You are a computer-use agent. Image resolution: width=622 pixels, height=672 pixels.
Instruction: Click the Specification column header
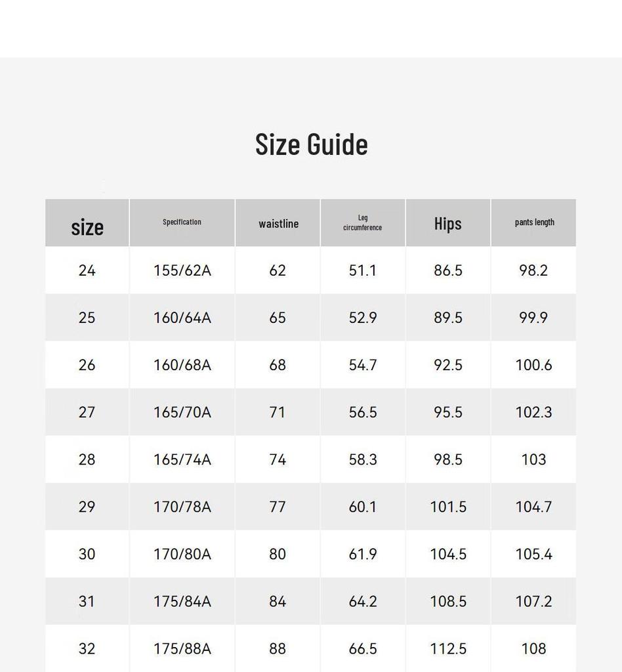182,223
